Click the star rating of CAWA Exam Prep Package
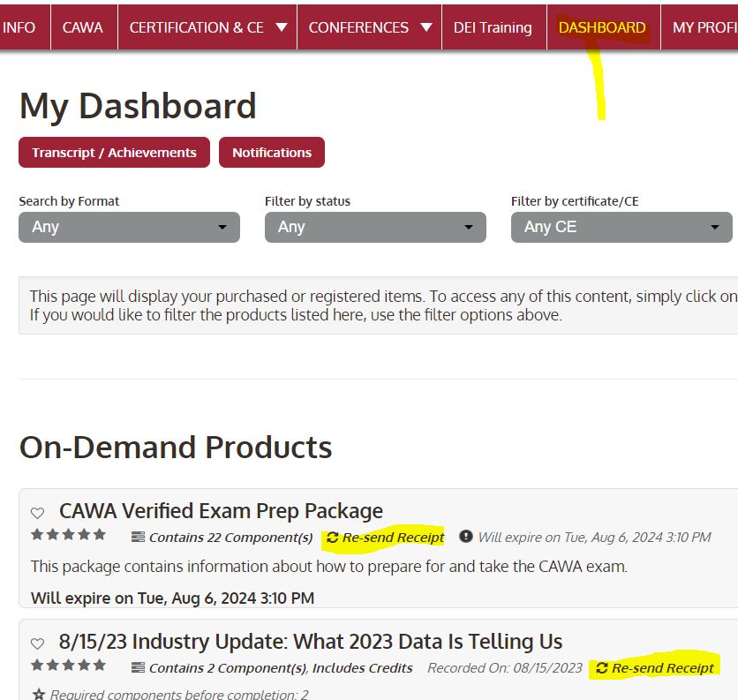Image resolution: width=738 pixels, height=700 pixels. click(68, 535)
